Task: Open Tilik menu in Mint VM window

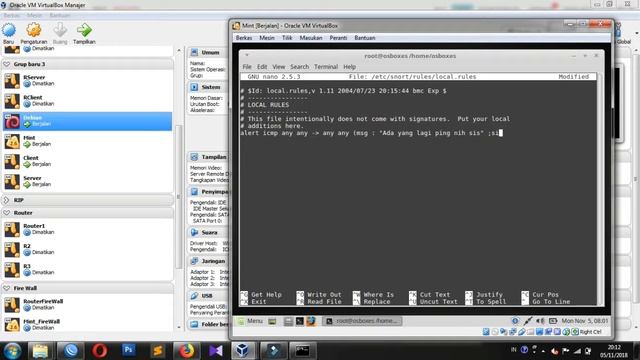Action: [x=287, y=38]
